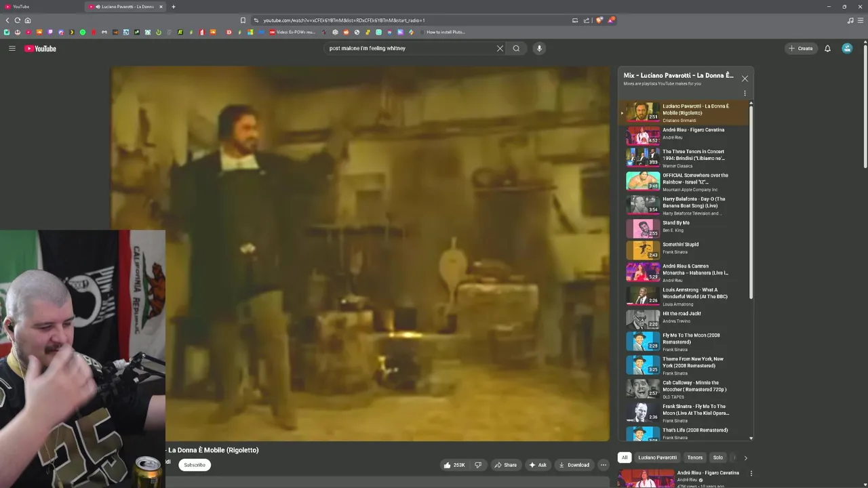
Task: Open more actions ellipsis below video
Action: pos(603,465)
